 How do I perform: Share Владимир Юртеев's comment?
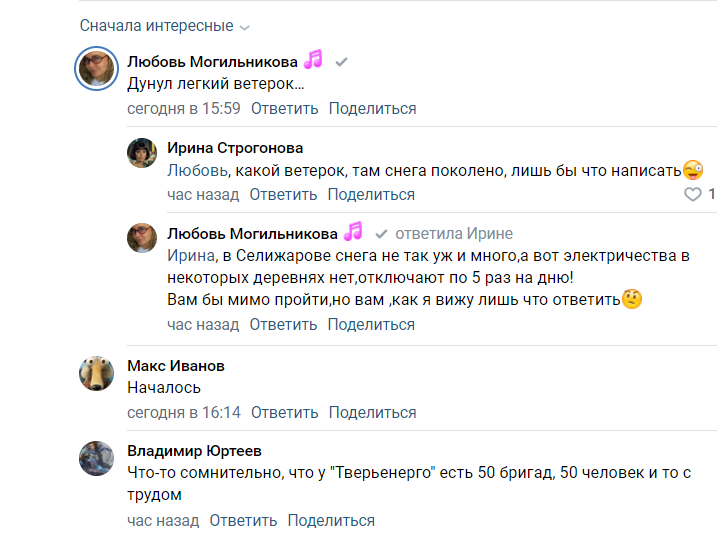pyautogui.click(x=331, y=521)
